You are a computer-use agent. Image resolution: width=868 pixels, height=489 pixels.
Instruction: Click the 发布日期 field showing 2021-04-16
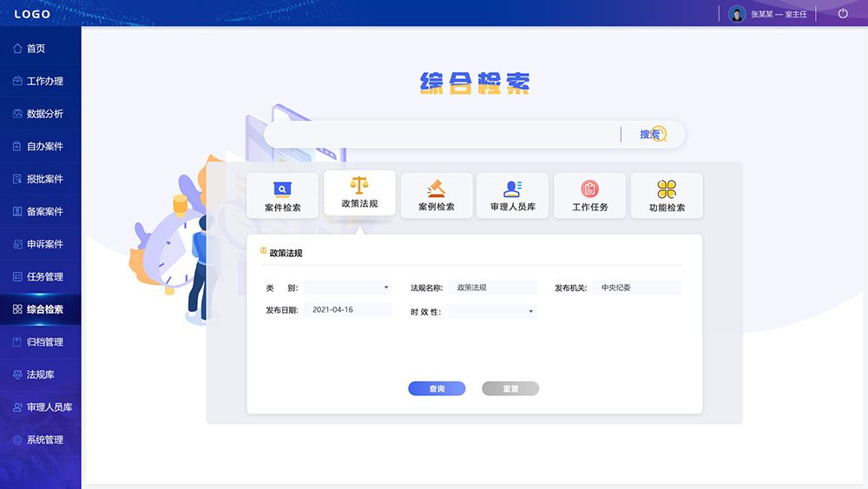pos(348,309)
